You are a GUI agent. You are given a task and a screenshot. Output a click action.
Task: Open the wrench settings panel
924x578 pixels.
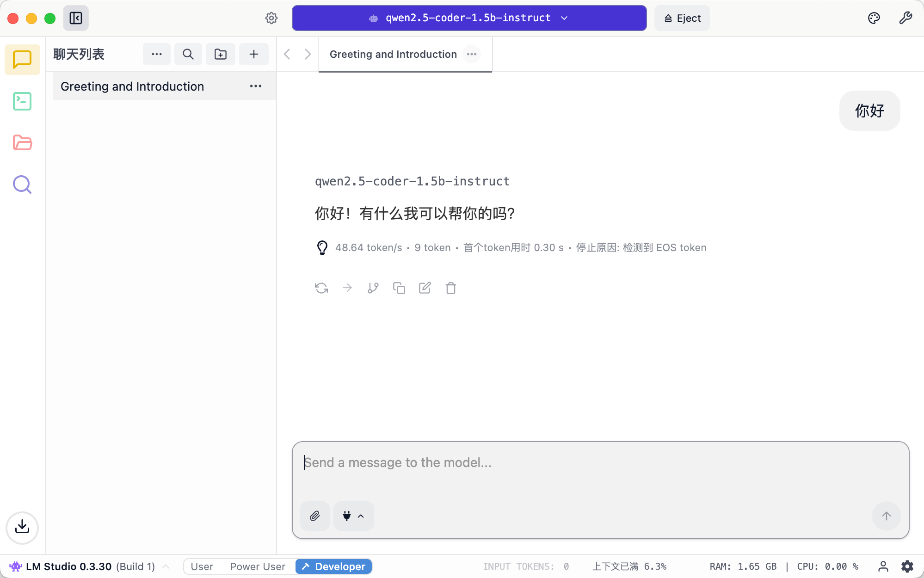906,18
